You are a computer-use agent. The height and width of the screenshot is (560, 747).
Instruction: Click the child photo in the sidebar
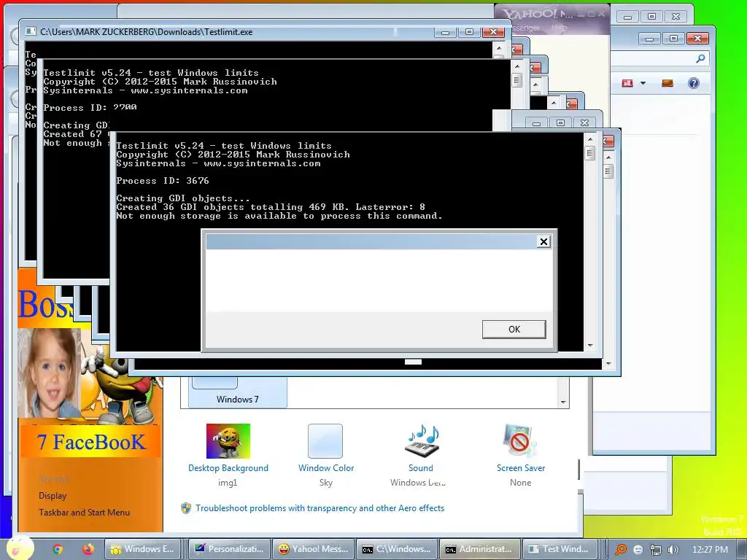49,373
